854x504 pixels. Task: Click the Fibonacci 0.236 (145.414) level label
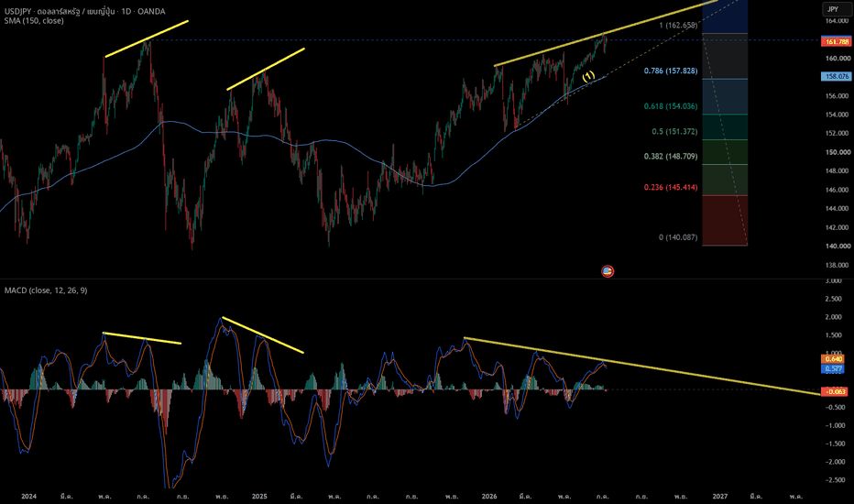[x=671, y=188]
